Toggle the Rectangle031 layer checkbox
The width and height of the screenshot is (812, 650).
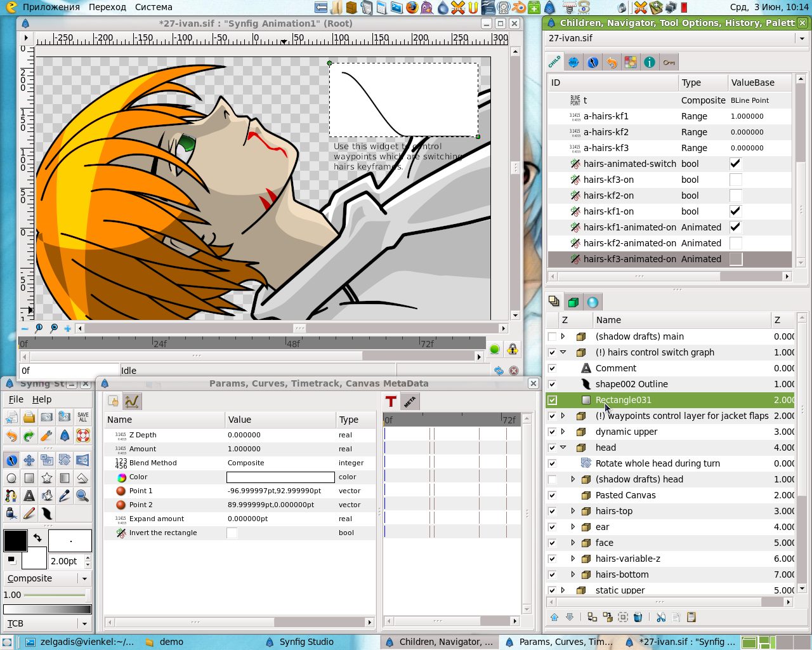point(552,400)
